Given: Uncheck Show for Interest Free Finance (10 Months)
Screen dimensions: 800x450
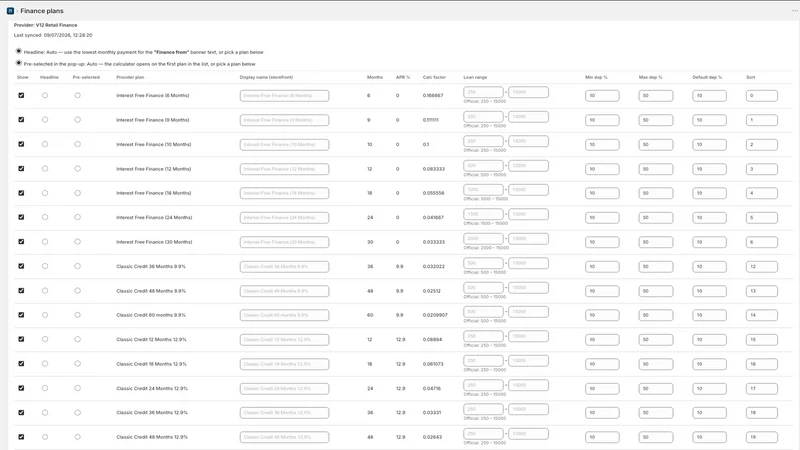Looking at the screenshot, I should coord(21,144).
